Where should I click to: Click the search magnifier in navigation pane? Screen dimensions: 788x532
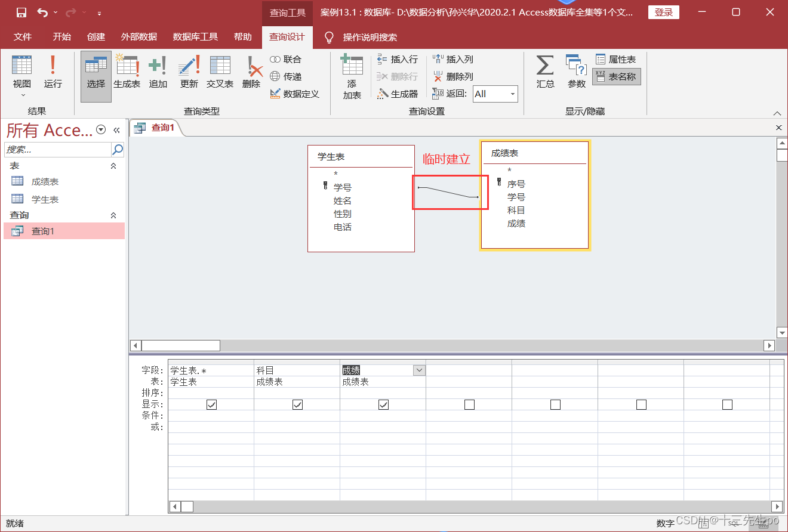(x=118, y=149)
